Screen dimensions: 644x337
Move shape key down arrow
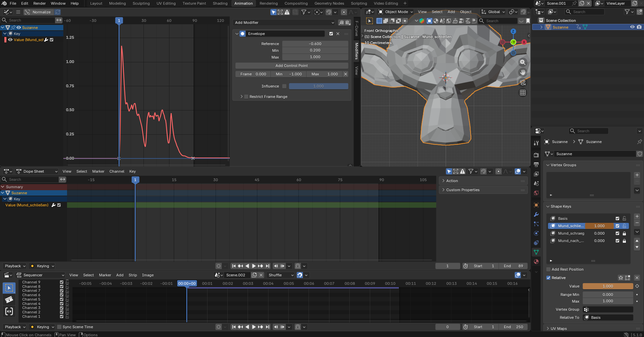click(x=637, y=247)
